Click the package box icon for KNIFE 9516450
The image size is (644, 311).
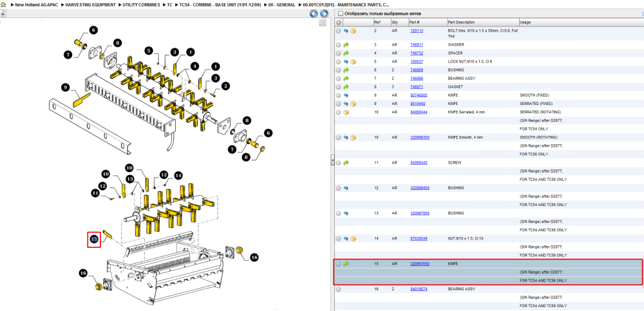coord(353,104)
